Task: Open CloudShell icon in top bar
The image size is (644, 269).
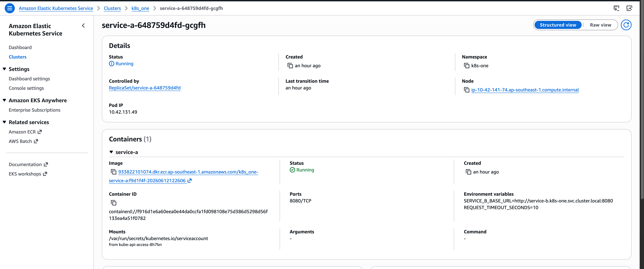Action: (616, 8)
